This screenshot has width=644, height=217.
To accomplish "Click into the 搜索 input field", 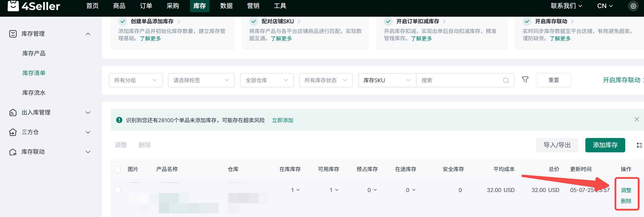I will 460,80.
